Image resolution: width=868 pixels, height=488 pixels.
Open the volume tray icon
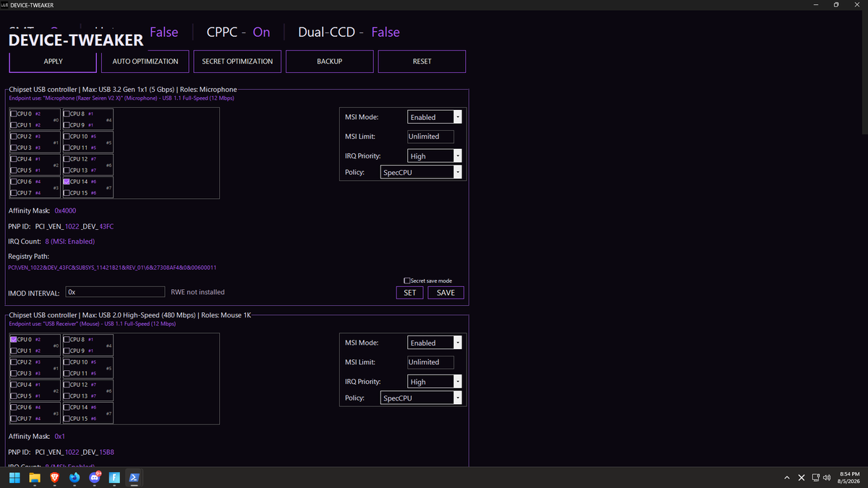[826, 478]
